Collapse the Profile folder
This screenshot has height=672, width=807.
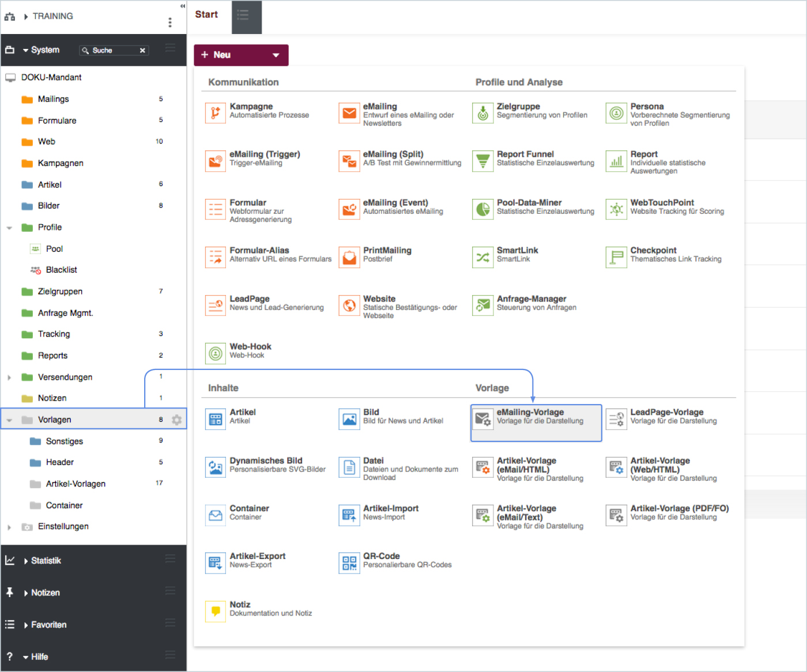point(9,228)
